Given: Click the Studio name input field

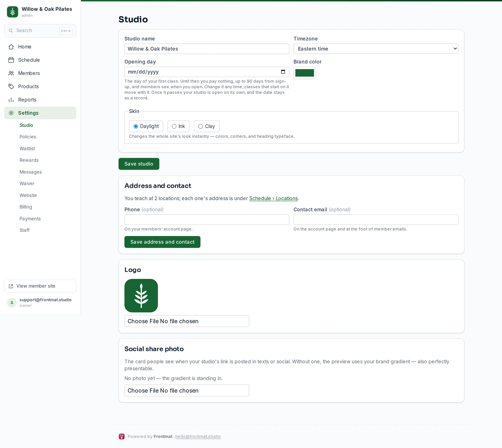Looking at the screenshot, I should [x=207, y=49].
